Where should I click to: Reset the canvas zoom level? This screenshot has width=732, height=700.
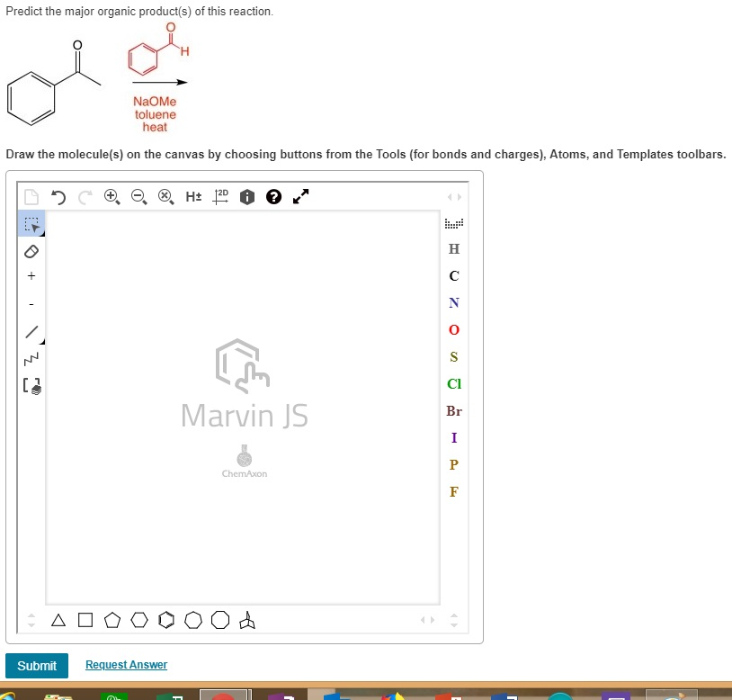[x=164, y=196]
